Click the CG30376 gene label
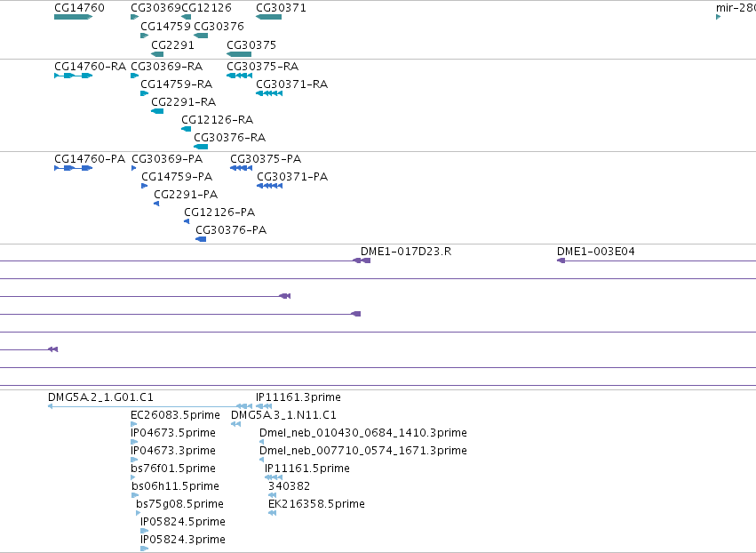The height and width of the screenshot is (553, 756). 219,26
